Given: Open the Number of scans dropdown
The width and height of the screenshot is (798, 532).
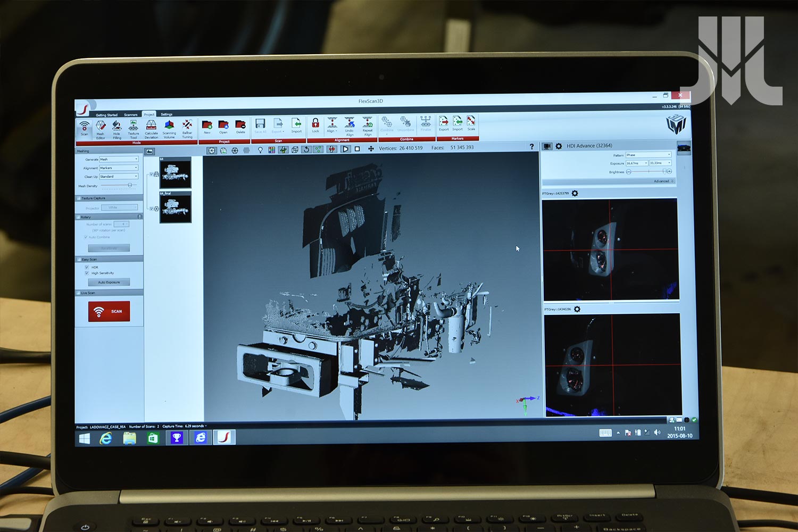Looking at the screenshot, I should pos(121,224).
